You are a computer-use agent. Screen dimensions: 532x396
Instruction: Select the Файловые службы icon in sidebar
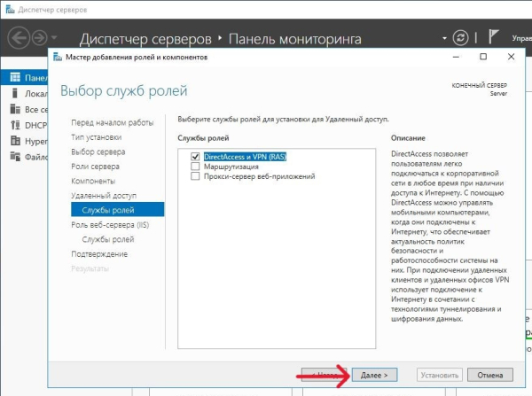pos(15,156)
